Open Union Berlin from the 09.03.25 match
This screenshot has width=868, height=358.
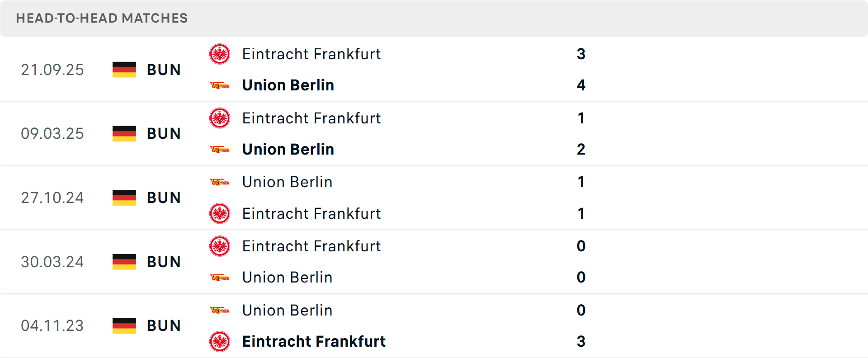click(x=288, y=149)
